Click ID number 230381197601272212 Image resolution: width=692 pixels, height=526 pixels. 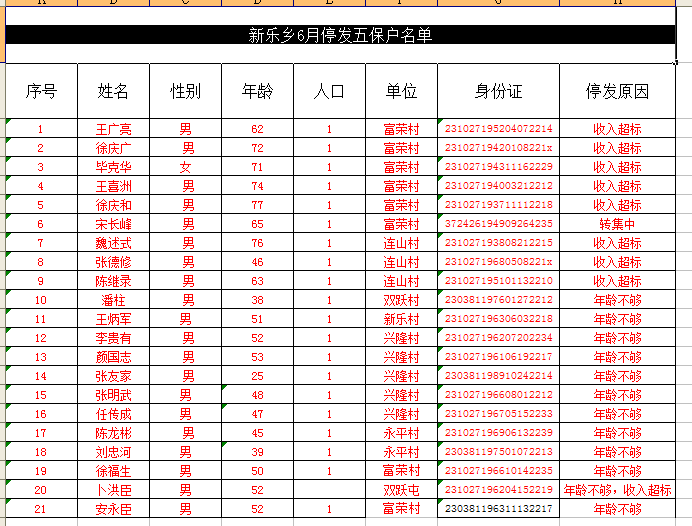(498, 299)
